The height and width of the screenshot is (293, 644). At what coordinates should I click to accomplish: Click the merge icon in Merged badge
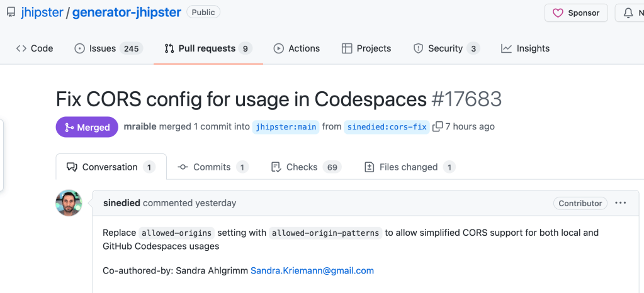click(x=69, y=128)
